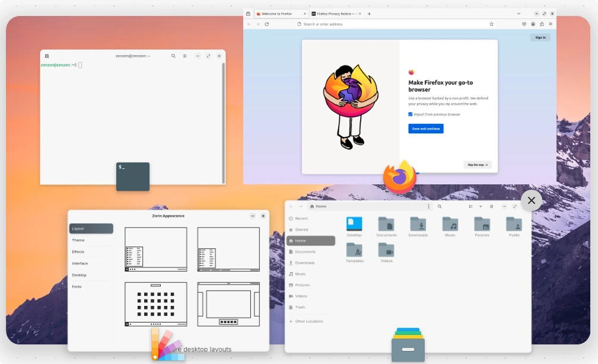Select the top-left desktop layout option
Image resolution: width=598 pixels, height=364 pixels.
click(x=155, y=249)
